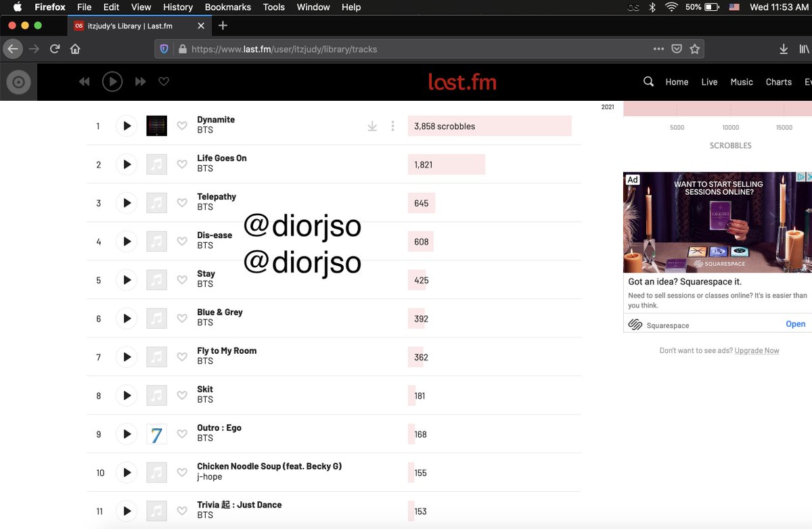This screenshot has width=812, height=529.
Task: Play the track Life Goes On
Action: [127, 164]
